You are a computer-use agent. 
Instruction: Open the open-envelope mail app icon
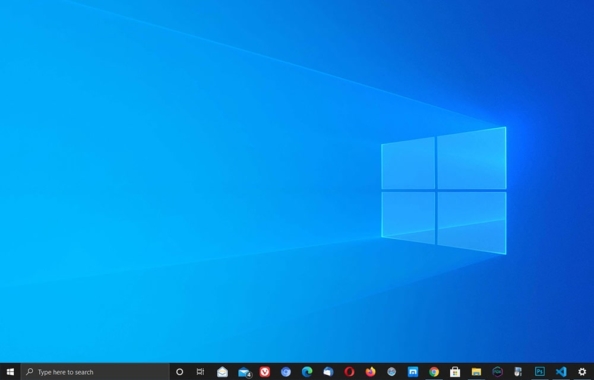222,372
